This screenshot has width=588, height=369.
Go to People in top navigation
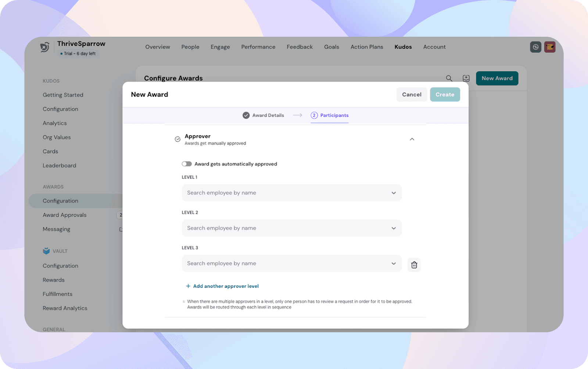point(190,47)
